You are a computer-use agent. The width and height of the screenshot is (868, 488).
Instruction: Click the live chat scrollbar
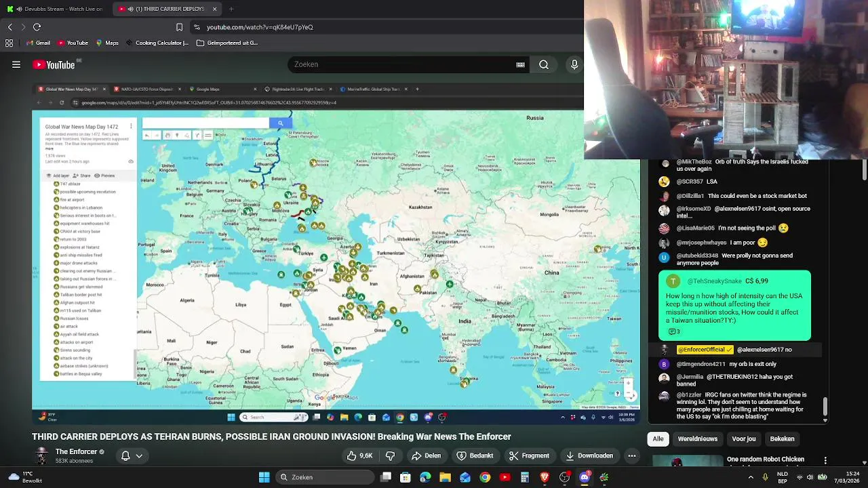click(825, 405)
